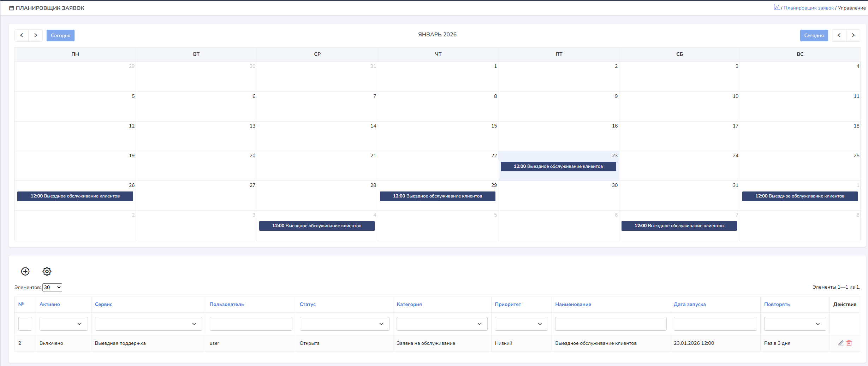Open the Повторять filter dropdown

coord(795,324)
